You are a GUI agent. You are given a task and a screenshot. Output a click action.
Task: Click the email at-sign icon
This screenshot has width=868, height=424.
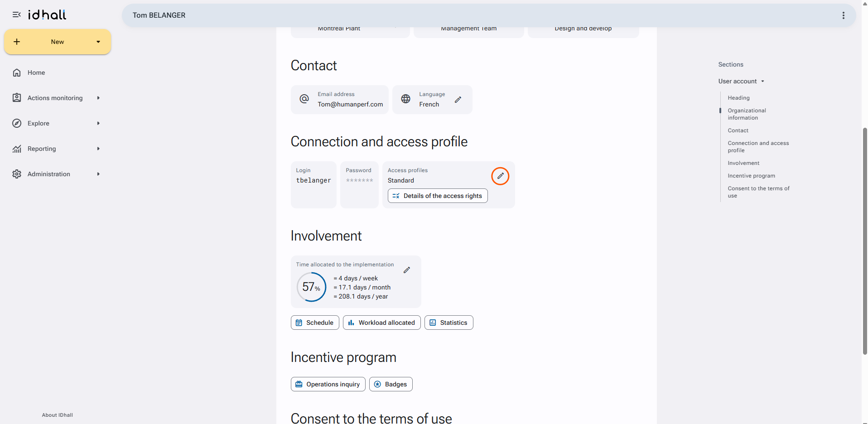pyautogui.click(x=304, y=99)
